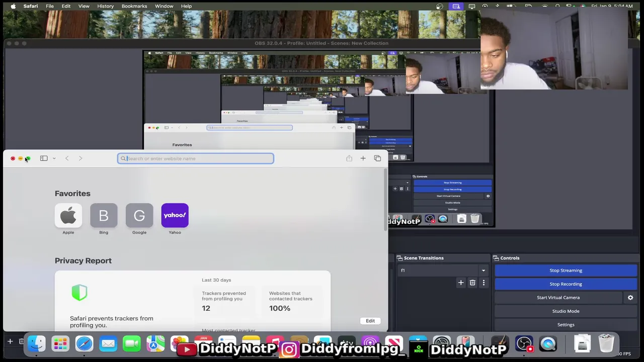Open Launchpad from the Dock
This screenshot has height=362, width=644.
60,344
